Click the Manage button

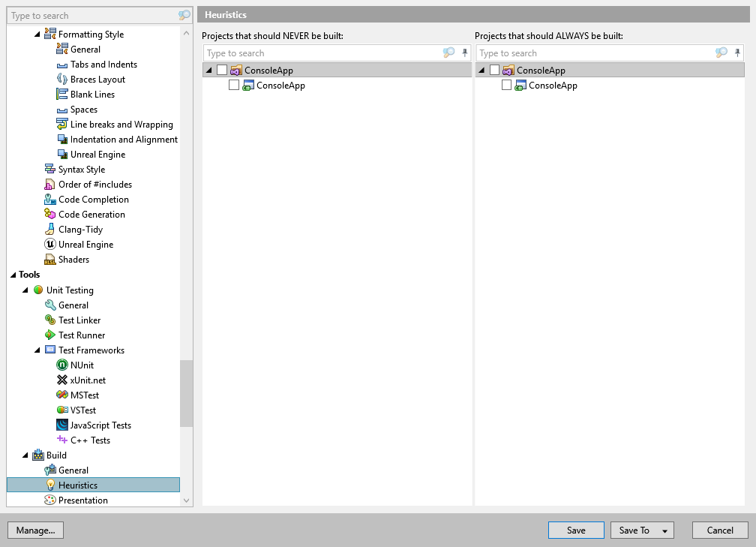pos(34,530)
